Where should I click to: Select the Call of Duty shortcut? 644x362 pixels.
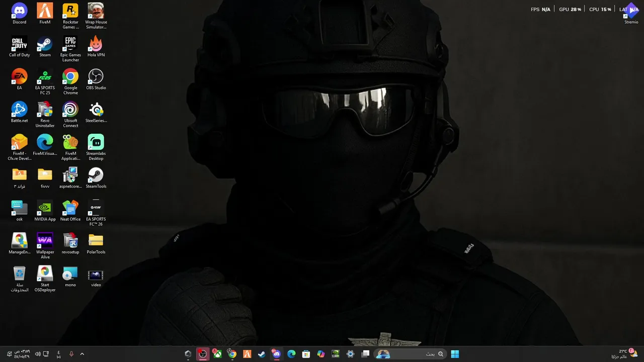click(x=19, y=47)
